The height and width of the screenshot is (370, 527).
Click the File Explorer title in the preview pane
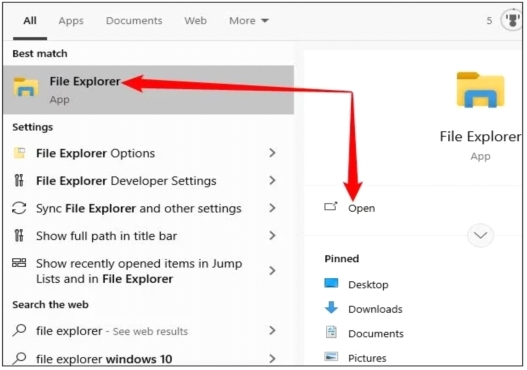click(481, 137)
